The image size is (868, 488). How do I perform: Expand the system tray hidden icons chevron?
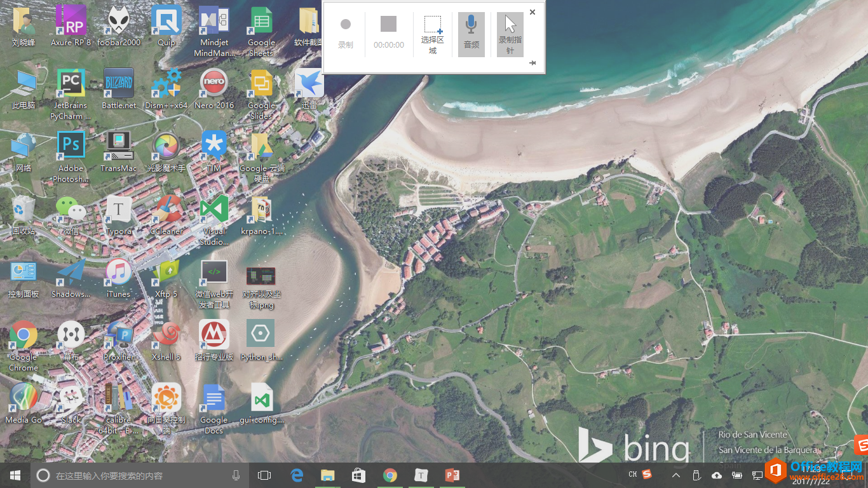(x=676, y=475)
